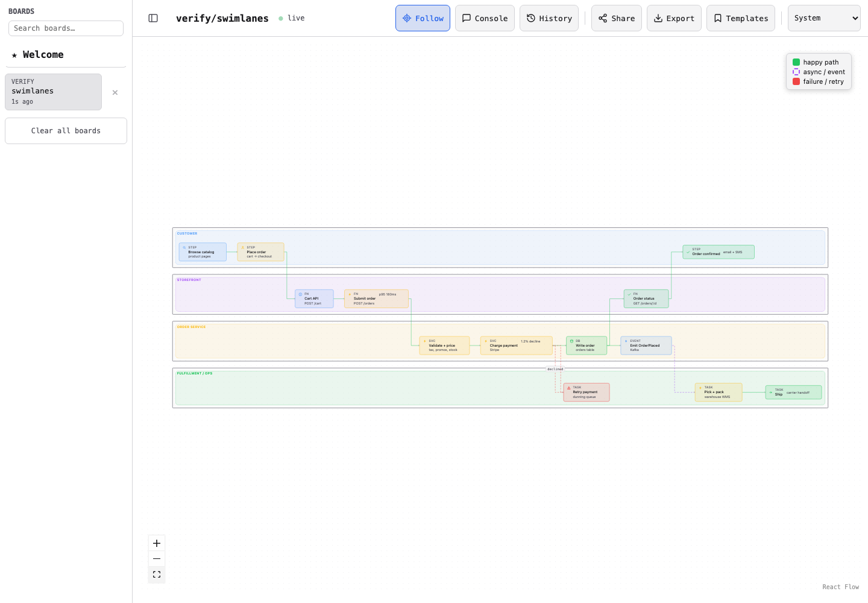Select the Emit OrderPlaced event node
The image size is (868, 603).
[x=646, y=346]
